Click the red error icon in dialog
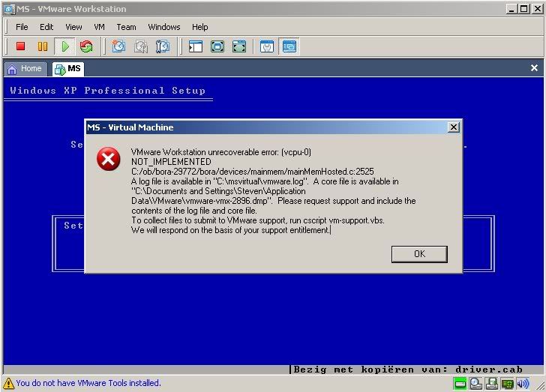Image resolution: width=546 pixels, height=392 pixels. point(108,159)
